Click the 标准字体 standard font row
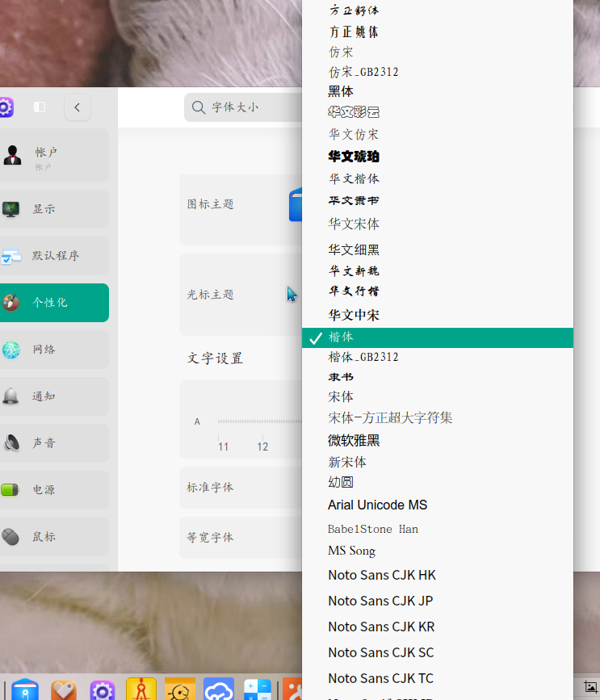 [241, 488]
